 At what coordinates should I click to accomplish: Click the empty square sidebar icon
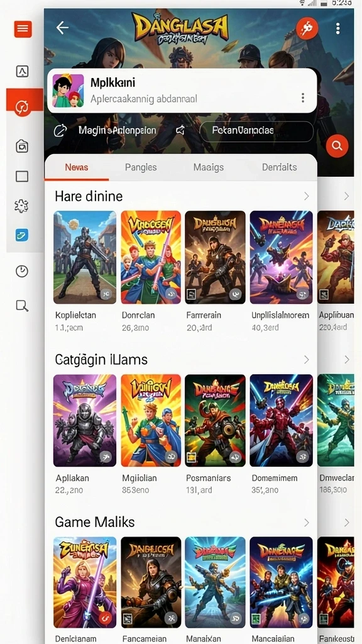pos(22,176)
